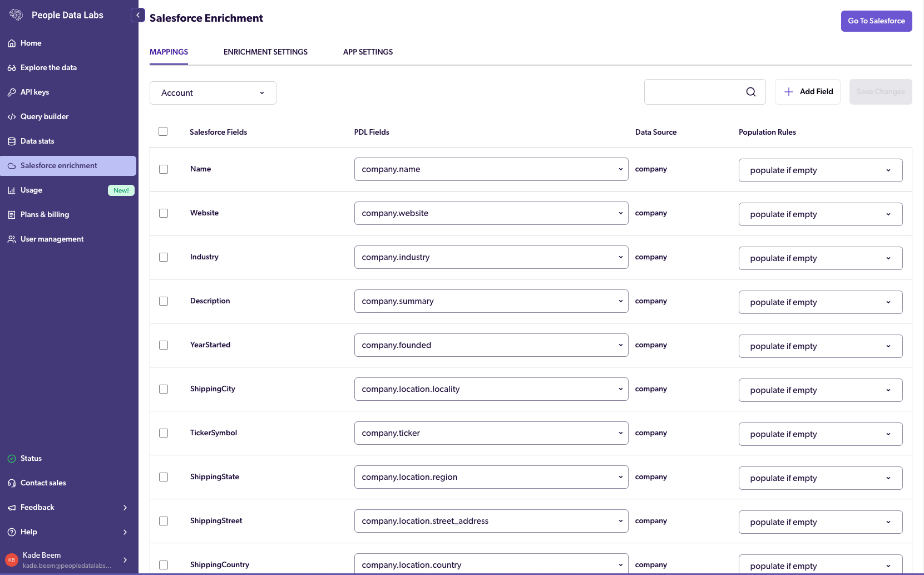
Task: Check the Name row checkbox
Action: point(164,169)
